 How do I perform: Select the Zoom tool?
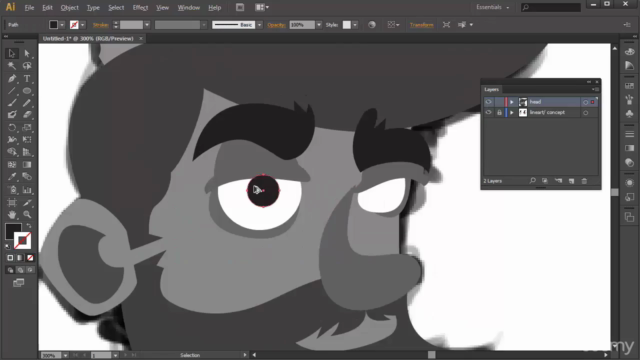click(27, 214)
